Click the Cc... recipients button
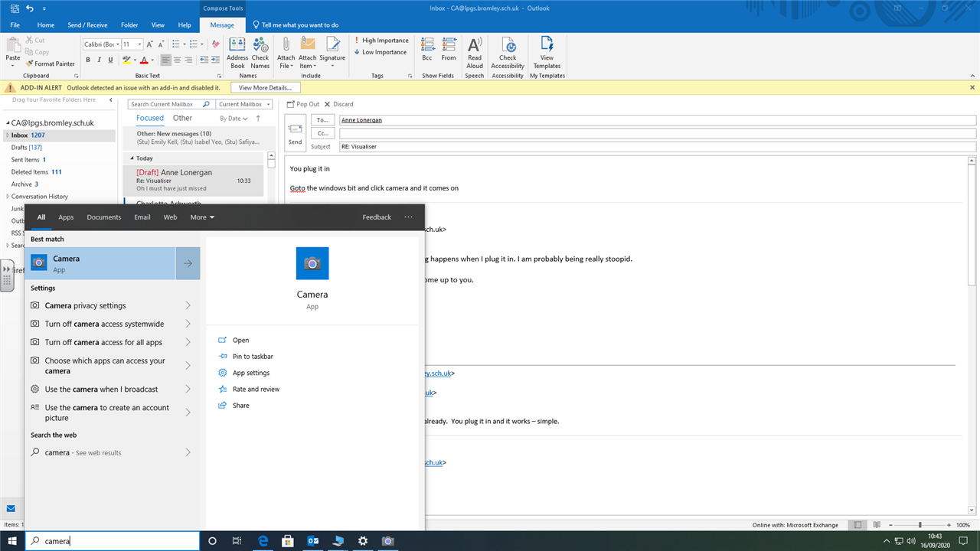980x551 pixels. 322,133
